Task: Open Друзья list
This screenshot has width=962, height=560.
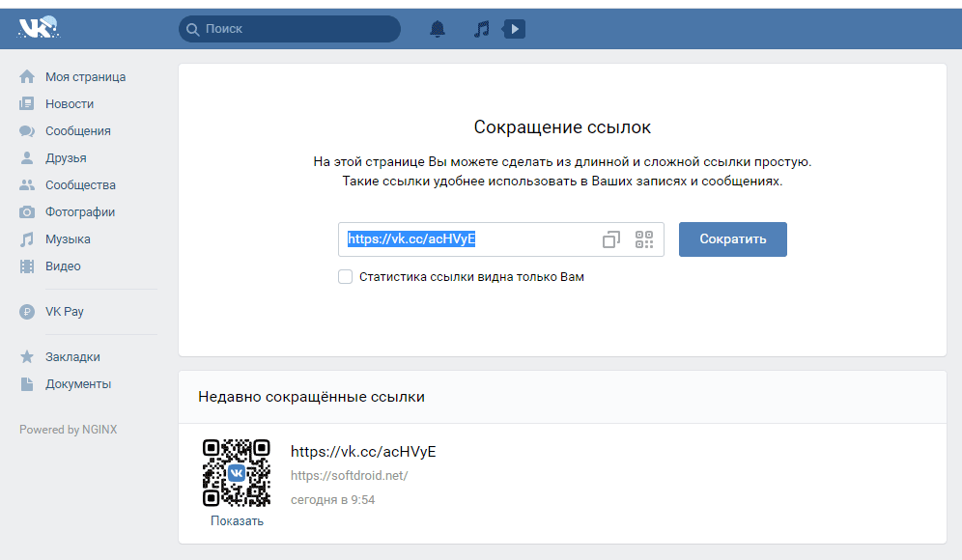Action: (66, 157)
